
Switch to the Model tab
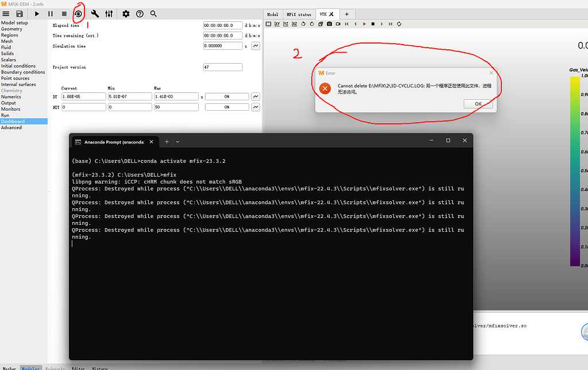[273, 14]
